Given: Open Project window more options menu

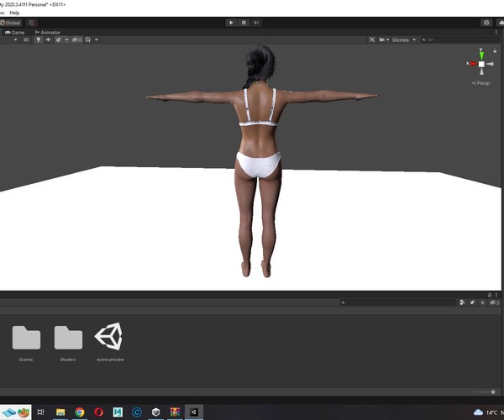Looking at the screenshot, I should click(x=496, y=295).
